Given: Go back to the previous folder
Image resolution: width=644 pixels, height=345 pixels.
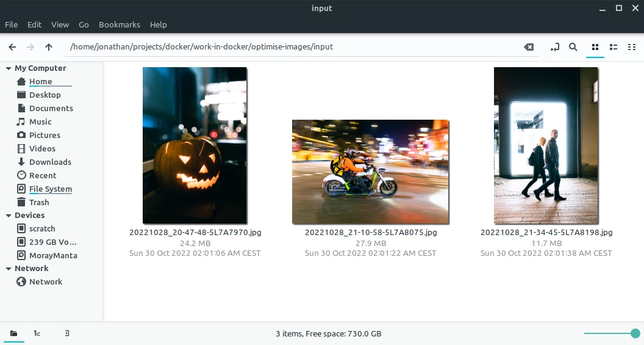Looking at the screenshot, I should pos(12,47).
